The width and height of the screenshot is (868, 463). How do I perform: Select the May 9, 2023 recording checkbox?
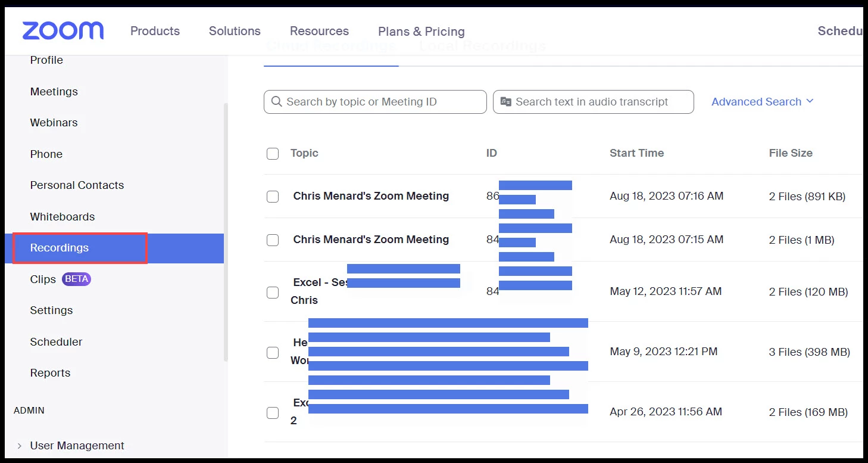point(273,353)
